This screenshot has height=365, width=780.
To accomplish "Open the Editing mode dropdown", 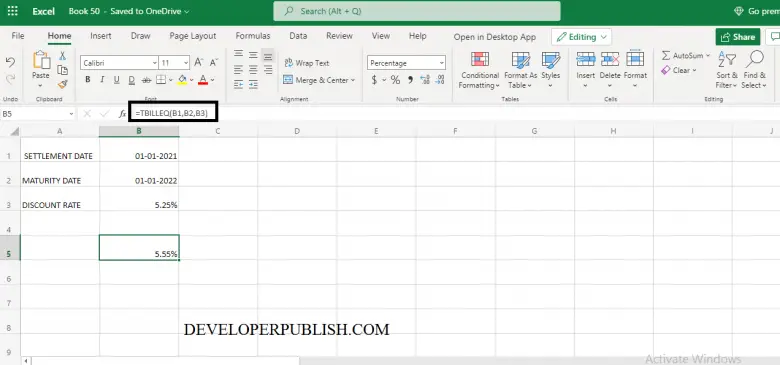I will click(582, 37).
